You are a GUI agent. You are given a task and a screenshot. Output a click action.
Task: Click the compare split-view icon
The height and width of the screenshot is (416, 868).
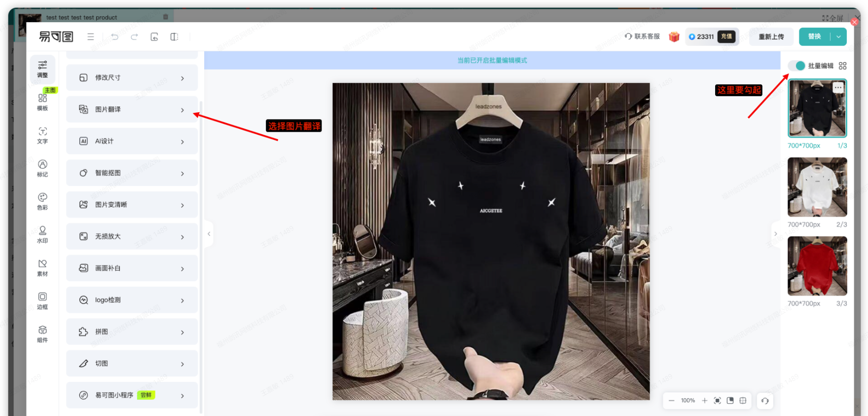pyautogui.click(x=174, y=37)
